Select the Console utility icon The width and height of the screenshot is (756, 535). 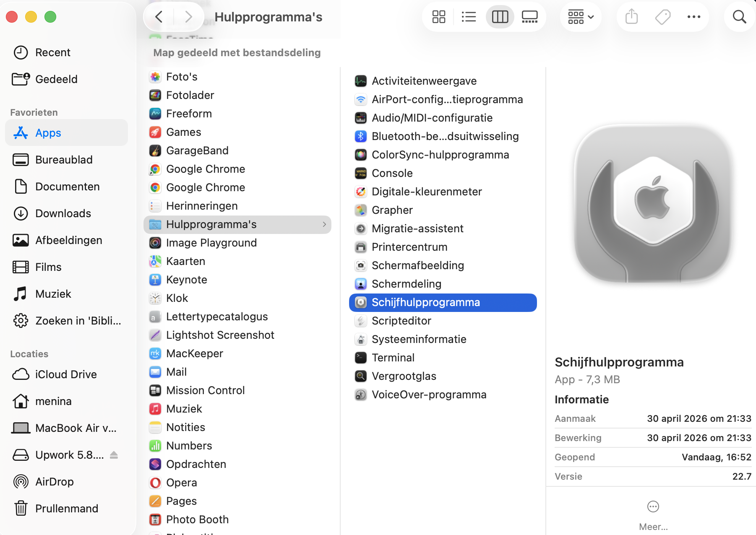(361, 173)
